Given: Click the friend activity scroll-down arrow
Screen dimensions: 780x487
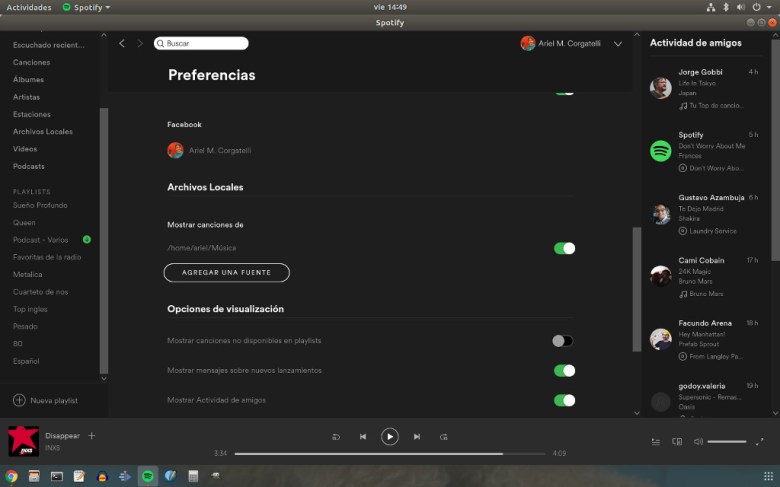Looking at the screenshot, I should 775,413.
